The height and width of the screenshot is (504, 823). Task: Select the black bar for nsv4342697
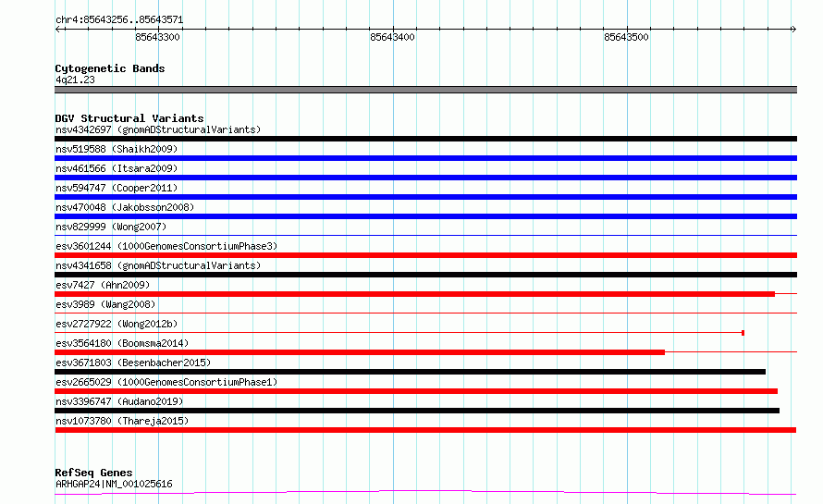click(x=425, y=139)
